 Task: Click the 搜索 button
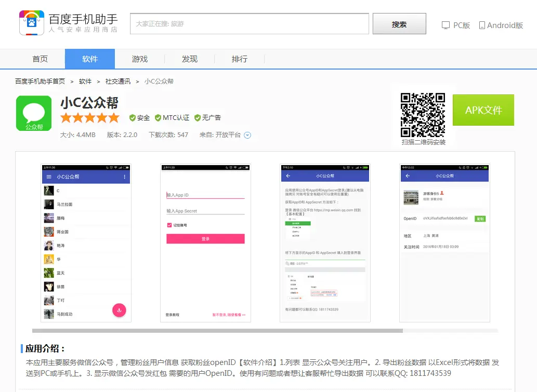pyautogui.click(x=399, y=23)
